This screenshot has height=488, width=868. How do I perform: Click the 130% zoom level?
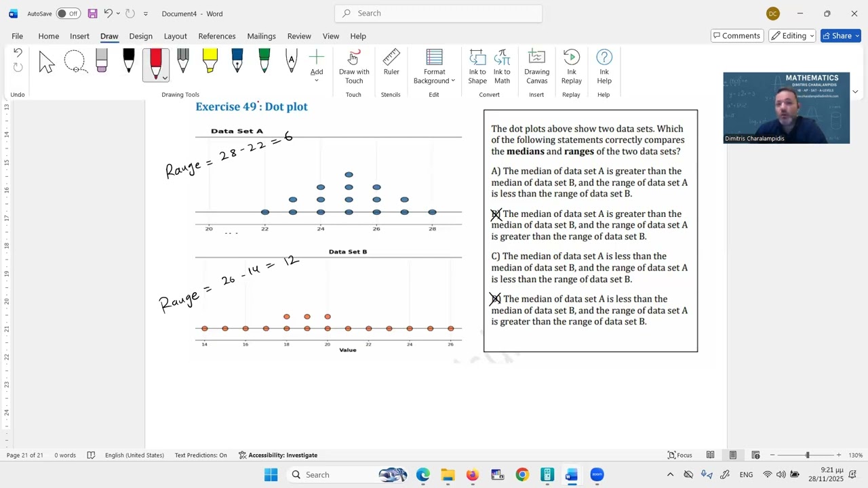pos(855,455)
